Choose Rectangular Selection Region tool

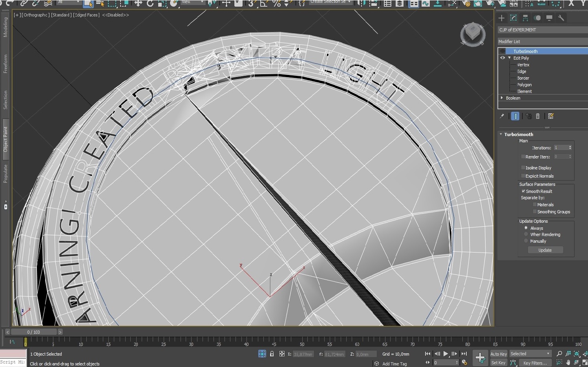point(112,4)
